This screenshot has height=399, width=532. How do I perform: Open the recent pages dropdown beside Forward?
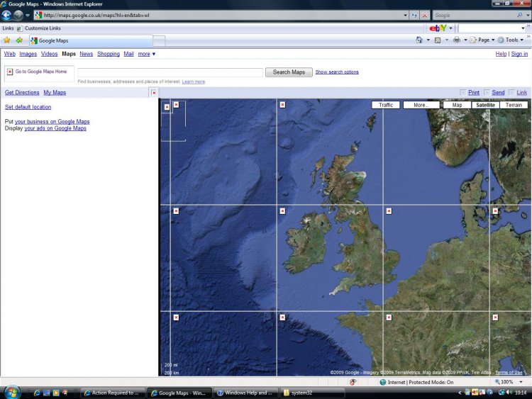pyautogui.click(x=28, y=16)
